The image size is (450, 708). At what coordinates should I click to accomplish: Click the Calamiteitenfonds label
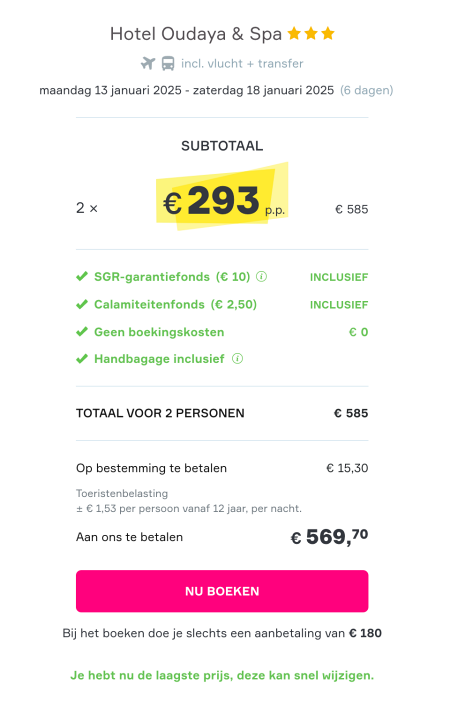click(176, 305)
